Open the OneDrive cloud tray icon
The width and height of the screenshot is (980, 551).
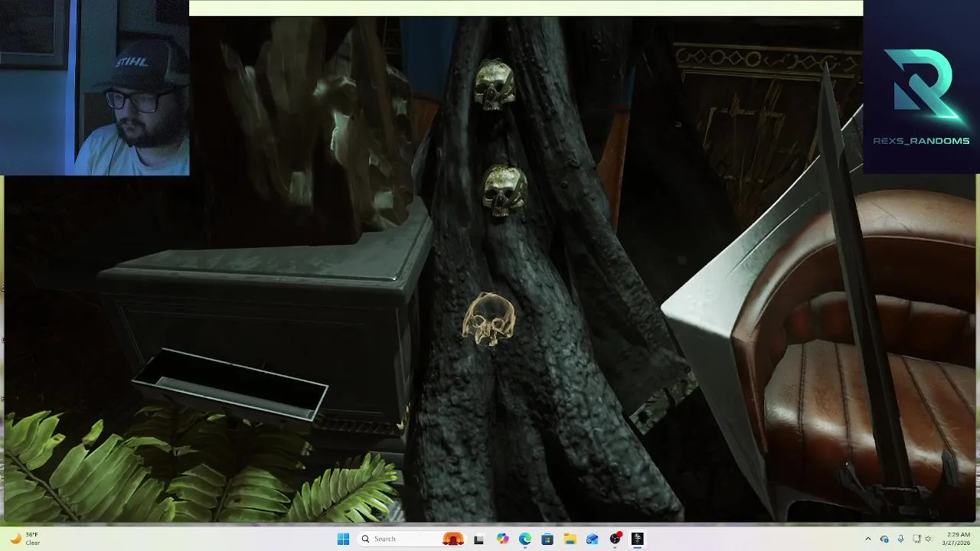pyautogui.click(x=884, y=539)
